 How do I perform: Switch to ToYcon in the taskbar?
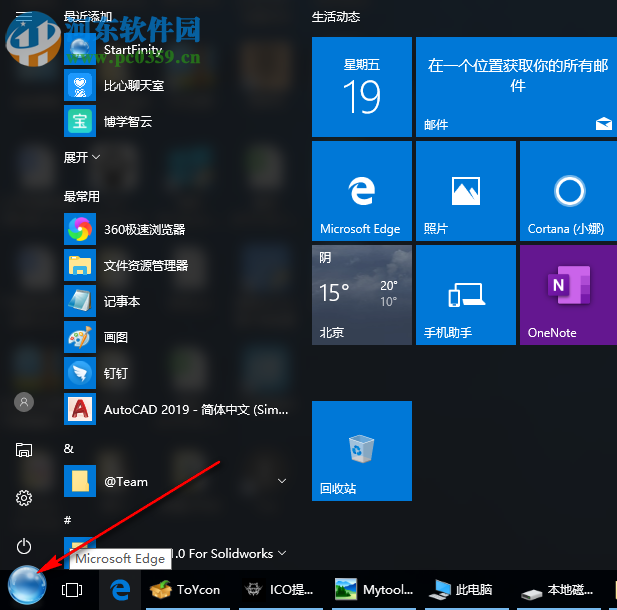coord(187,590)
